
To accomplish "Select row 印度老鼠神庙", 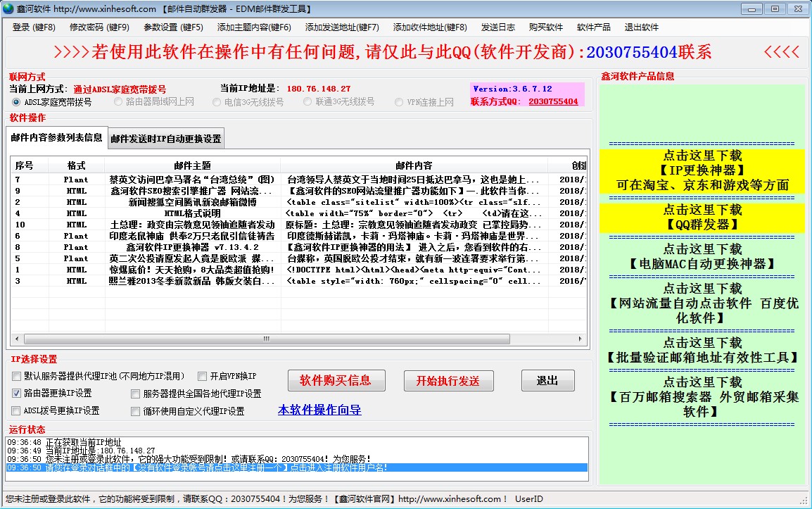I will tap(298, 236).
